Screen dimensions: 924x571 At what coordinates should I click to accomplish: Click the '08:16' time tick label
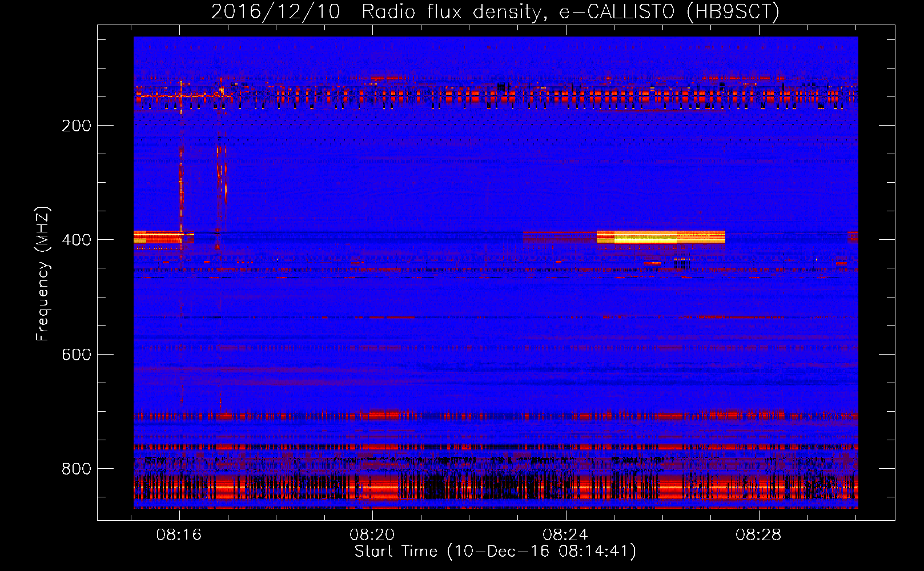pyautogui.click(x=179, y=535)
